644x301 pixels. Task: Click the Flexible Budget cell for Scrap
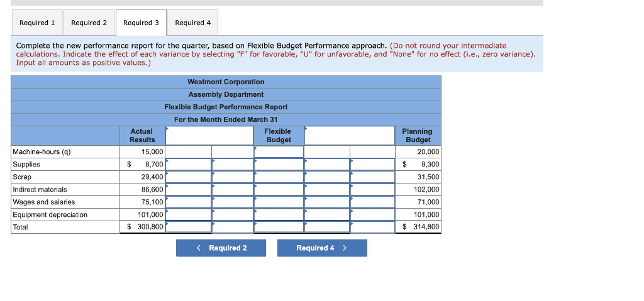(x=279, y=177)
